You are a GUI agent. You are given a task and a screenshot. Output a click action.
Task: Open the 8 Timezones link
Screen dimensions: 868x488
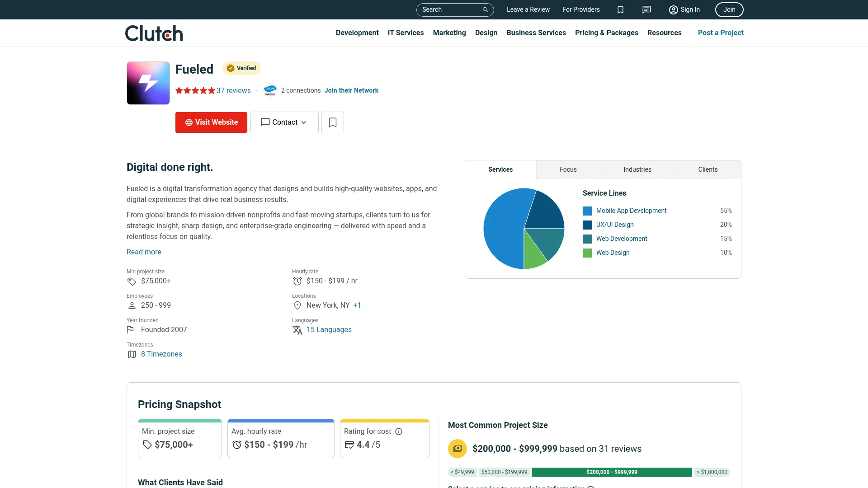161,354
